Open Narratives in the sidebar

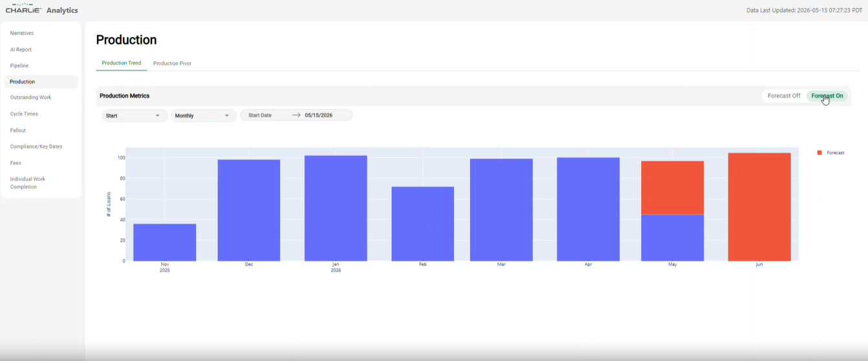(22, 33)
